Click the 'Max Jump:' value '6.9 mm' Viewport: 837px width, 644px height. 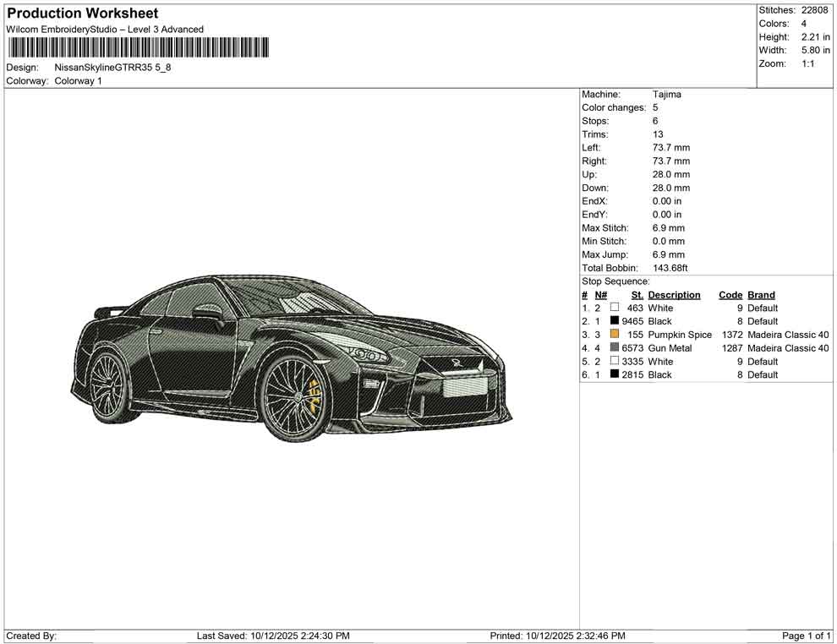pyautogui.click(x=668, y=254)
